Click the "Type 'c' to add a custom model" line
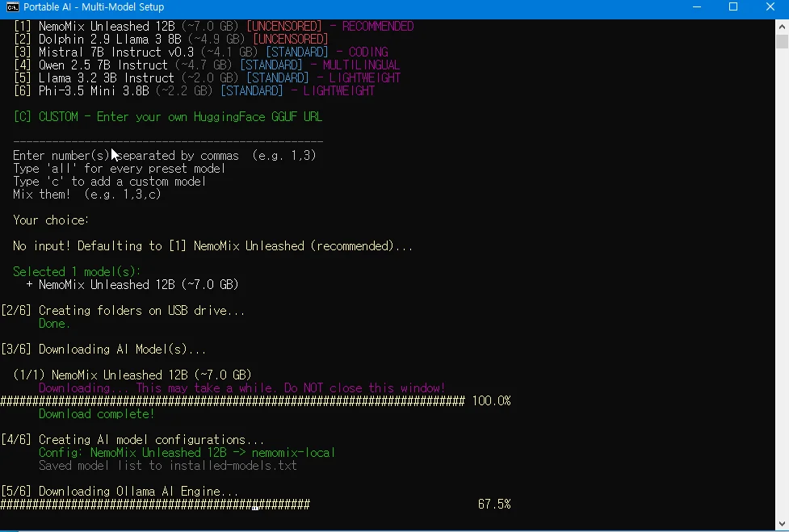 [x=109, y=182]
